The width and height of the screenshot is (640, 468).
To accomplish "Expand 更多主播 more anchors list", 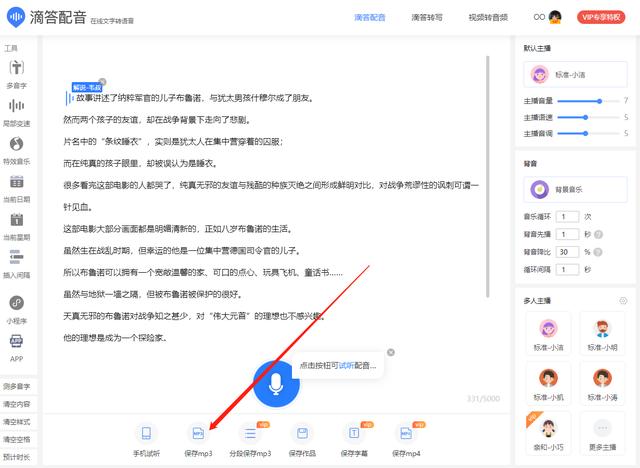I will (x=602, y=431).
